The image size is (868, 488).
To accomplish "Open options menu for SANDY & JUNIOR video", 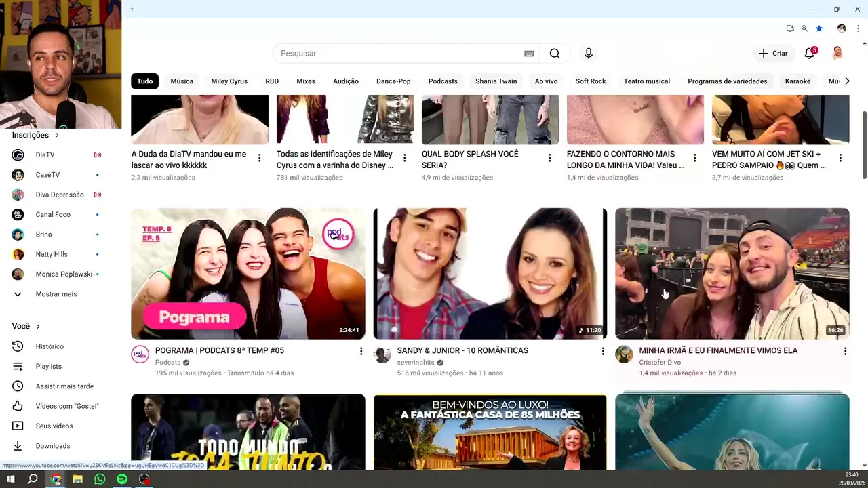I will [603, 351].
